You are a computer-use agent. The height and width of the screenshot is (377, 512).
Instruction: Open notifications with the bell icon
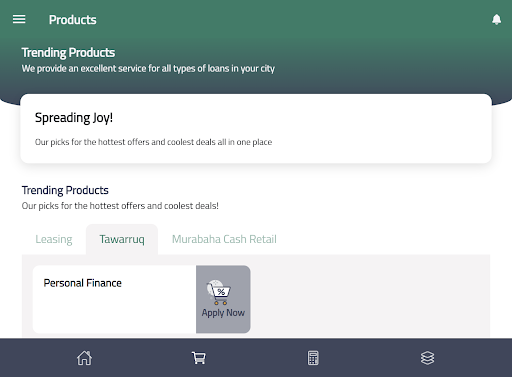tap(496, 20)
